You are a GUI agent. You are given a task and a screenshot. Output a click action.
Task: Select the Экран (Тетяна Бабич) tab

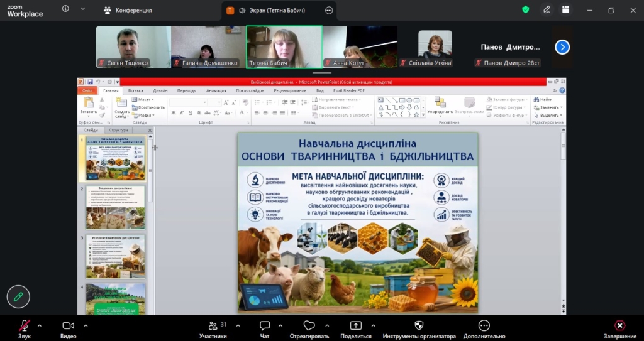[271, 10]
